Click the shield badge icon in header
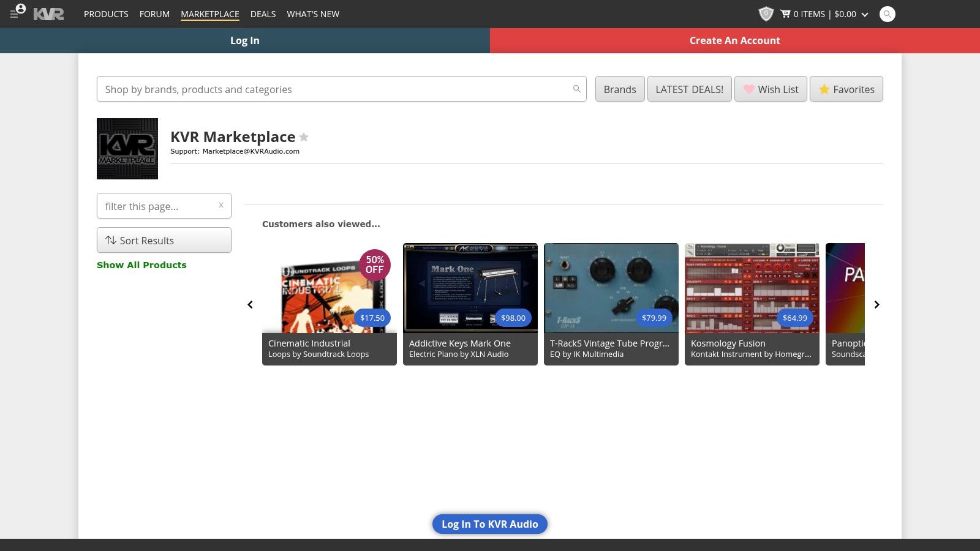This screenshot has width=980, height=551. tap(766, 13)
